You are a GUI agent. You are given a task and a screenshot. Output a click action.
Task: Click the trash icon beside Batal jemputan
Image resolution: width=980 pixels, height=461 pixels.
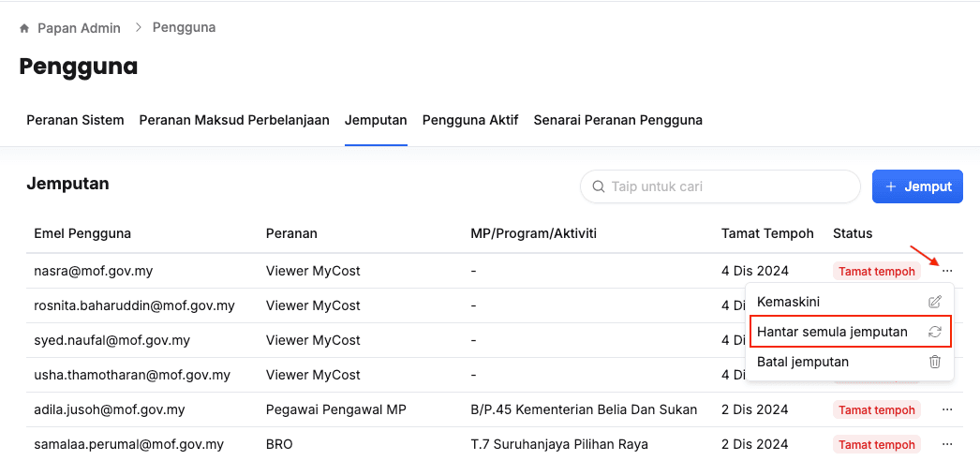[x=934, y=362]
